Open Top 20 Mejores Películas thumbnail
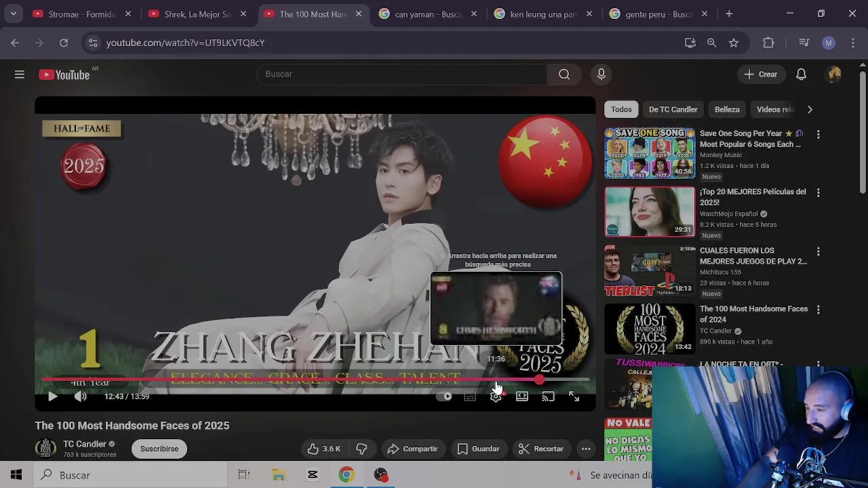 coord(650,211)
